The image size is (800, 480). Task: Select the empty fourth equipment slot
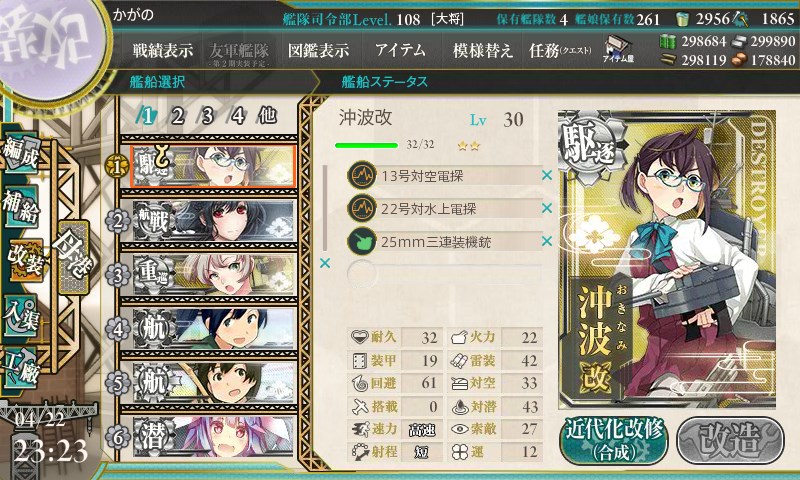444,273
